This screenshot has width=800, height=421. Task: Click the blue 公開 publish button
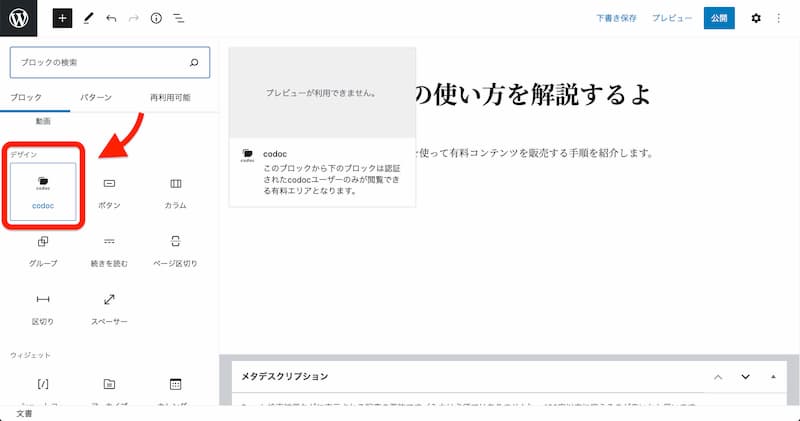(719, 18)
